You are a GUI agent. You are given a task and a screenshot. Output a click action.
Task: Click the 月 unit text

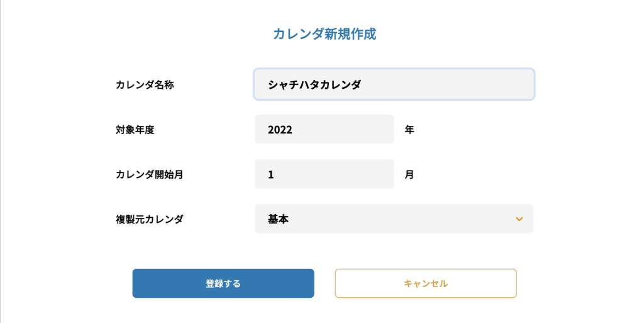pyautogui.click(x=409, y=174)
